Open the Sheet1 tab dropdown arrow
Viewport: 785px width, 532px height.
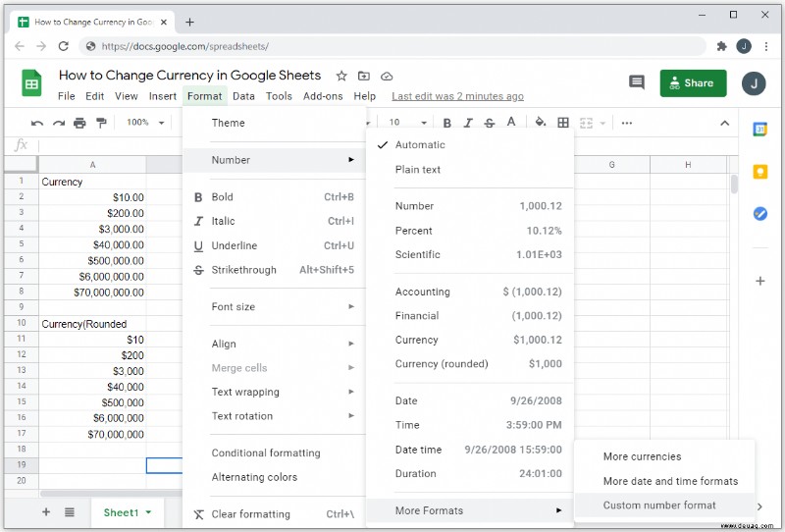148,512
